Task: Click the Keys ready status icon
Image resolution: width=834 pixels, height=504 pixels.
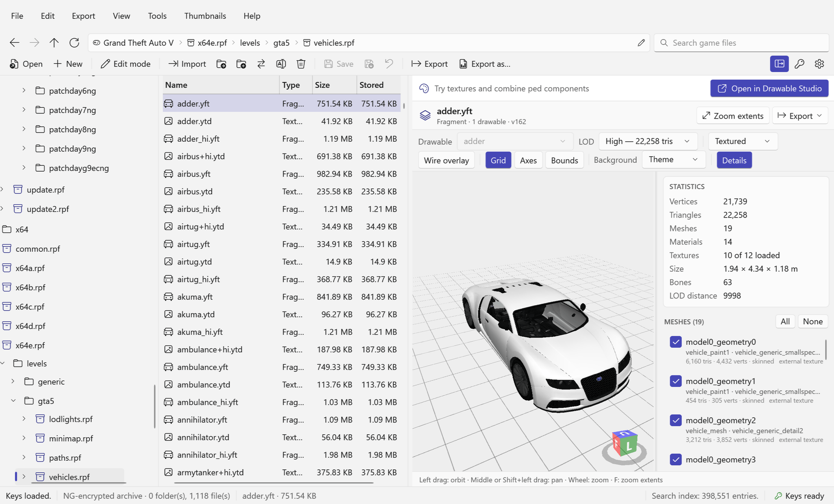Action: point(778,496)
